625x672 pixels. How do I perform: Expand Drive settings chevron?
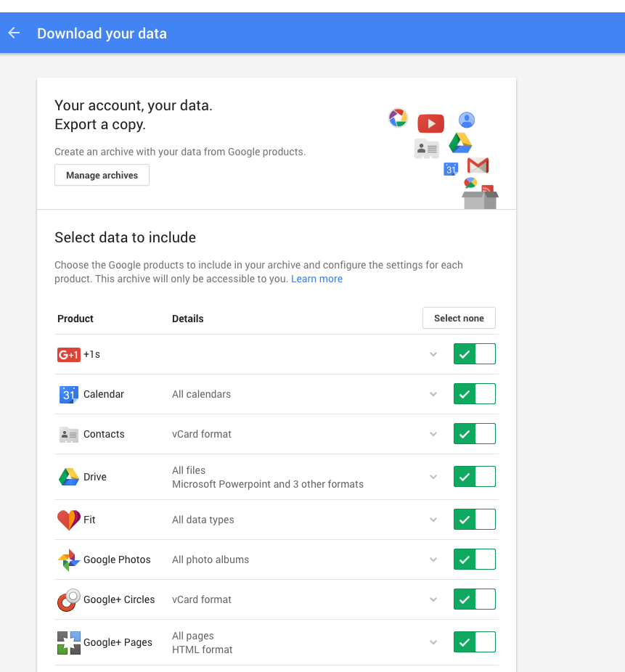(x=433, y=477)
